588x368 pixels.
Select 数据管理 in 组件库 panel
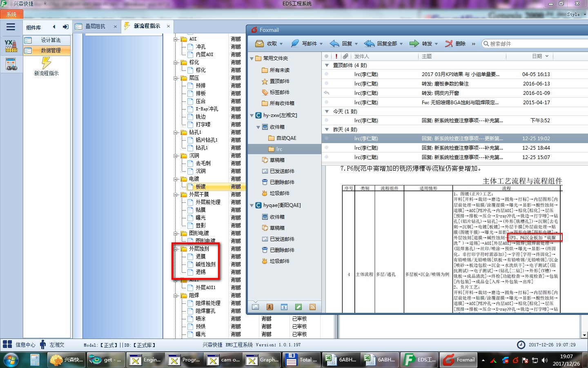47,50
